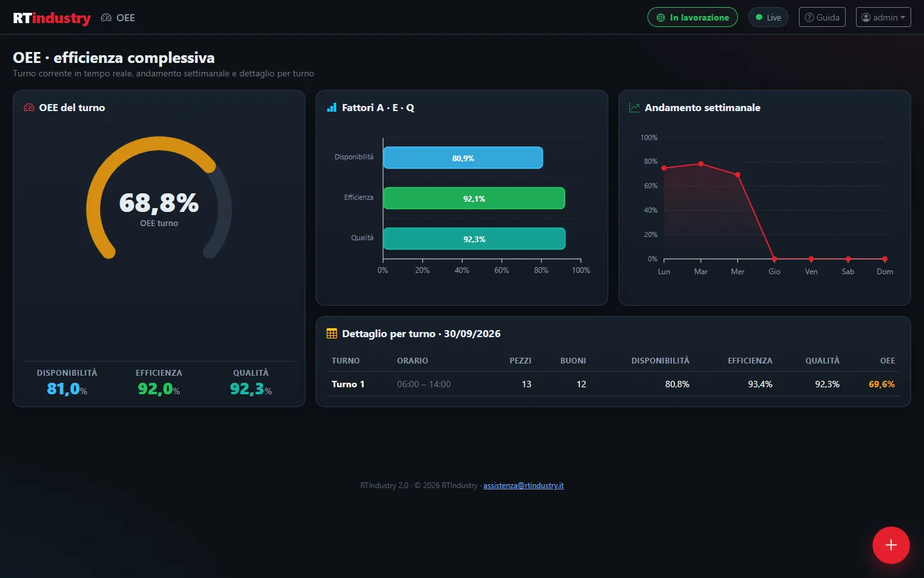
Task: Click the PEZZI column header
Action: click(x=520, y=361)
